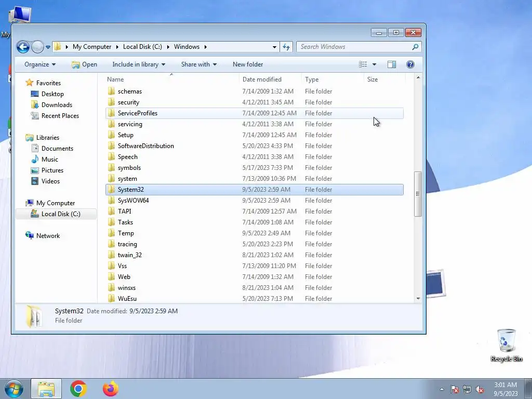
Task: Select the TAPI folder icon
Action: pos(111,211)
